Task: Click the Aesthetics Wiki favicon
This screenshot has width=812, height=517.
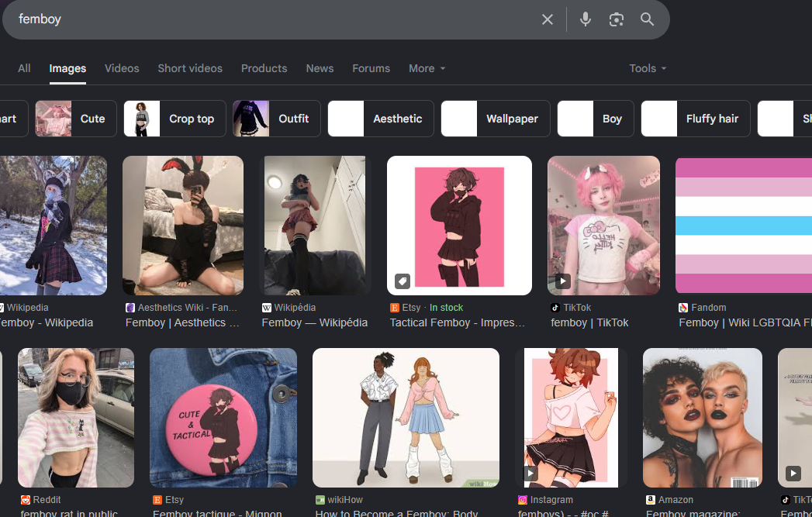Action: [x=130, y=308]
